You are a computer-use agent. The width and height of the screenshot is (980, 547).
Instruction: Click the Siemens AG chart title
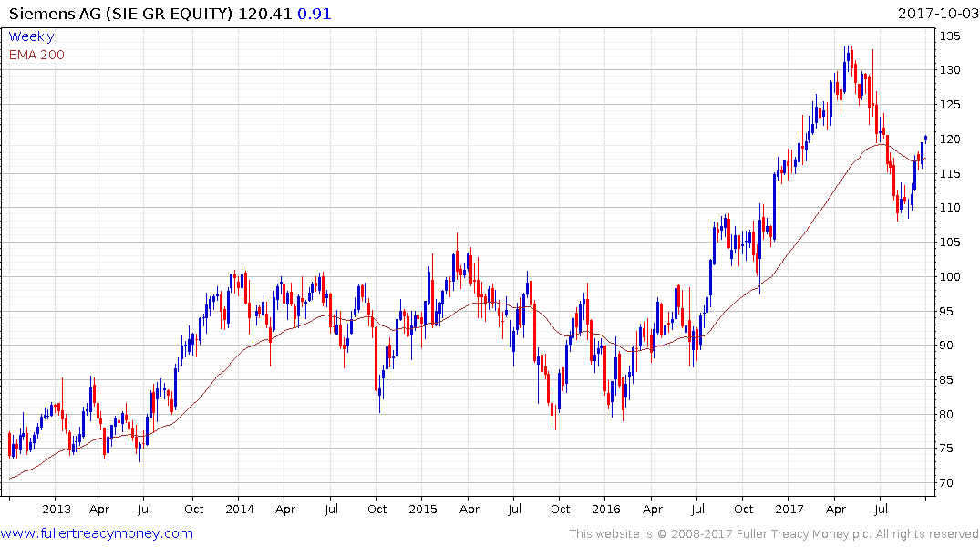click(x=121, y=13)
